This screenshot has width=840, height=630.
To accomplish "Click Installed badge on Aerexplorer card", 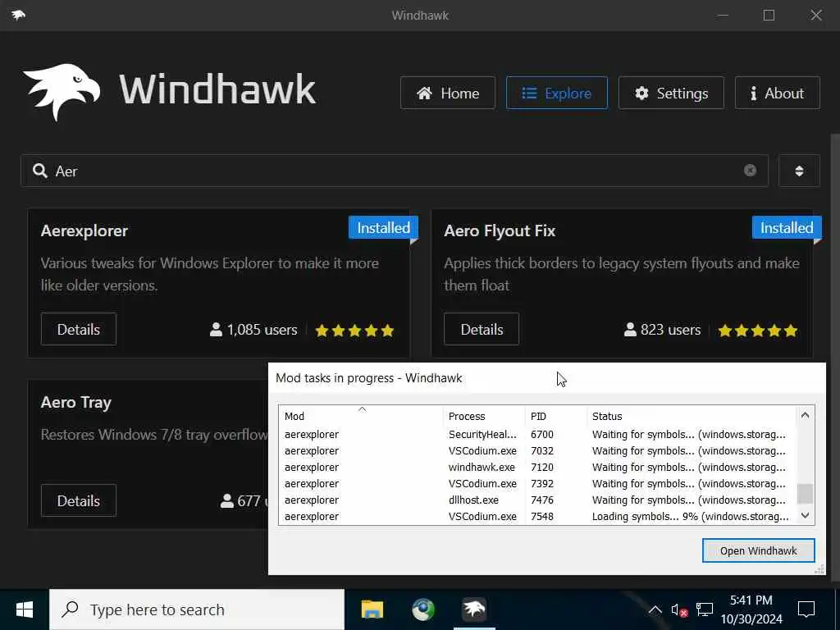I will tap(383, 228).
